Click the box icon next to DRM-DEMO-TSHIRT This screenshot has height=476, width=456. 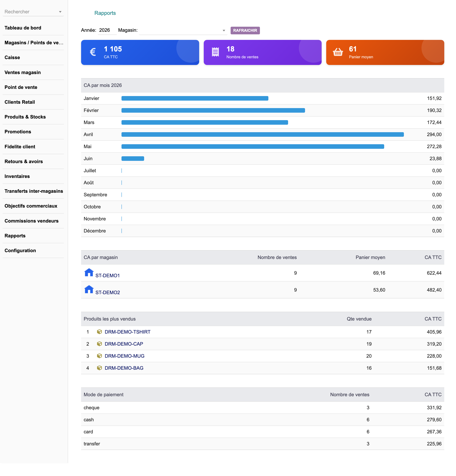pos(99,332)
